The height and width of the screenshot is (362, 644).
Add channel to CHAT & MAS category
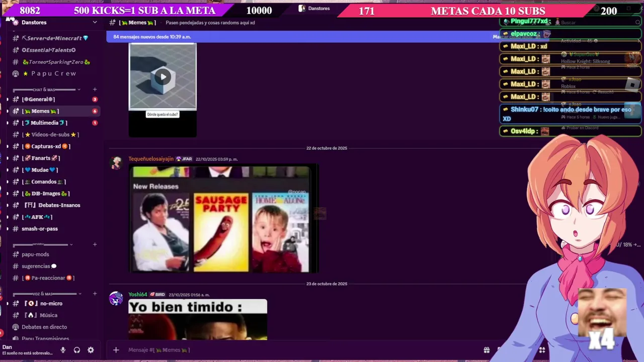coord(95,89)
